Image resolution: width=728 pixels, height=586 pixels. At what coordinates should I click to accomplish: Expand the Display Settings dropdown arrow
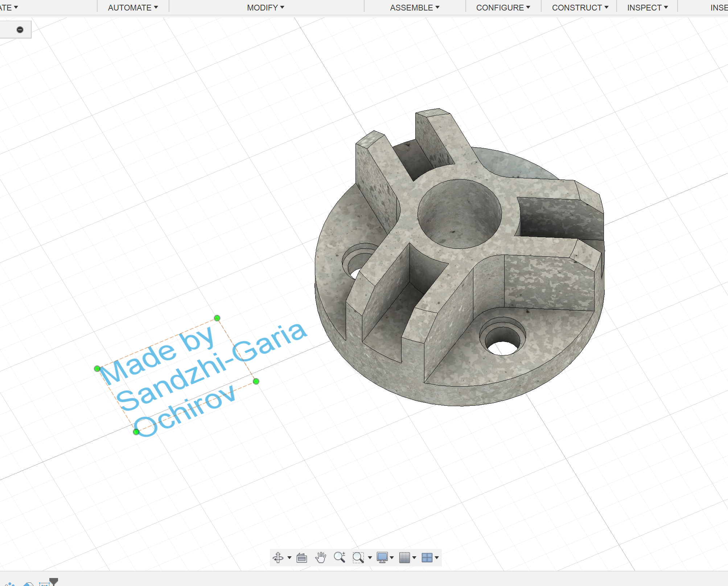[392, 558]
